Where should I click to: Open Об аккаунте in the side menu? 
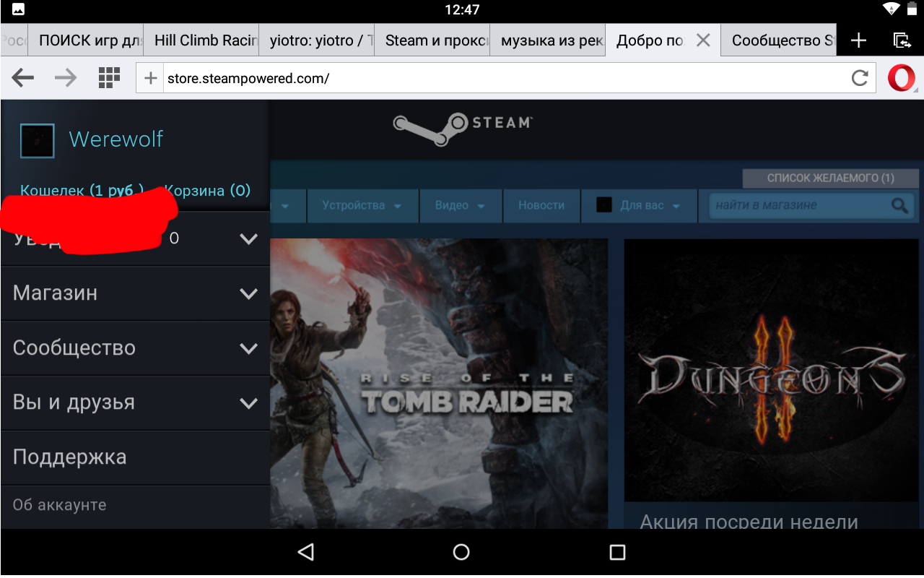coord(59,505)
